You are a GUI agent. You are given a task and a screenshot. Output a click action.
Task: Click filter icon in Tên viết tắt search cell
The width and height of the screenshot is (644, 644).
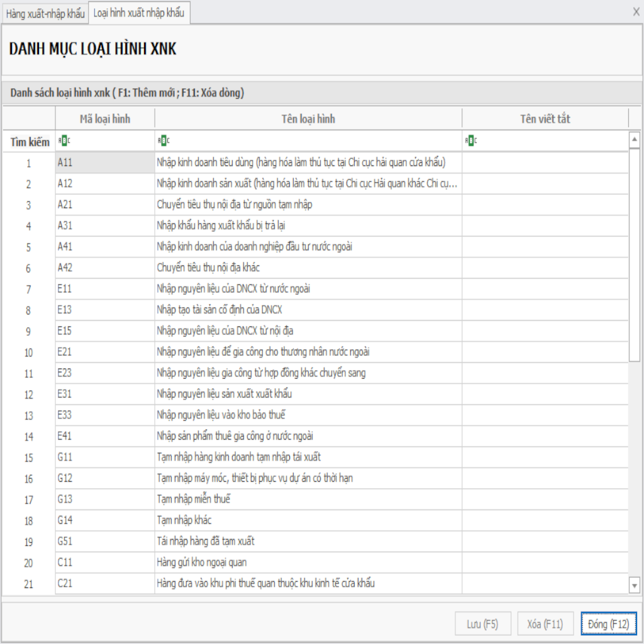470,142
